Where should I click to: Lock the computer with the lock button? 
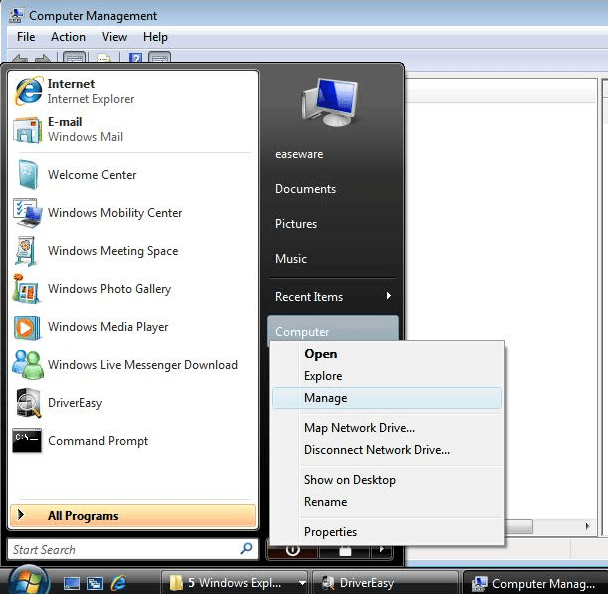[x=344, y=551]
